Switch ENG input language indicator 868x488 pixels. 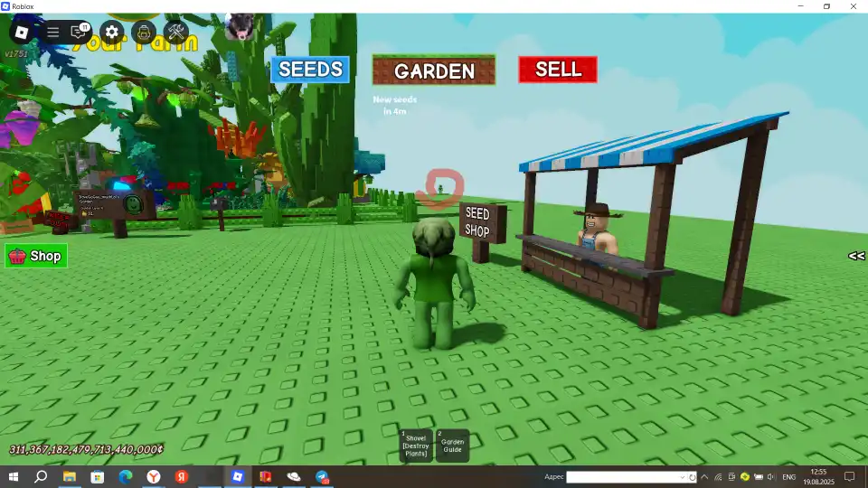789,477
